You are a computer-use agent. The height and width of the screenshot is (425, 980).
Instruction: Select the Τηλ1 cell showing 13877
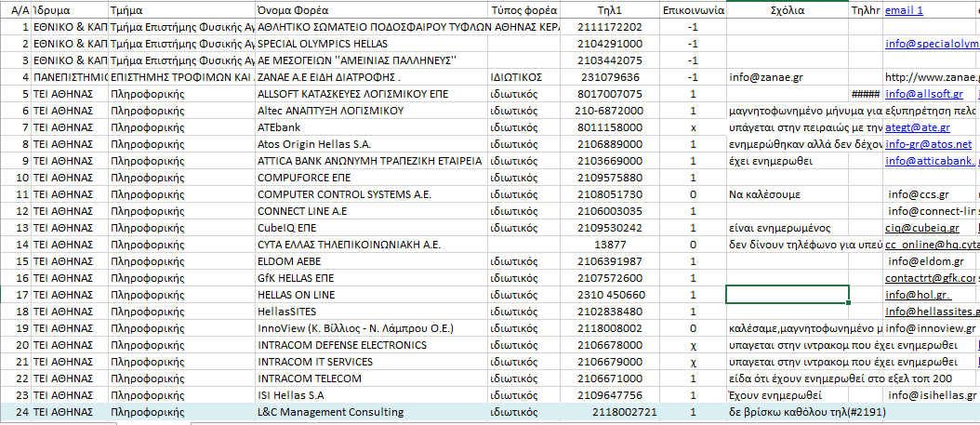(x=611, y=245)
